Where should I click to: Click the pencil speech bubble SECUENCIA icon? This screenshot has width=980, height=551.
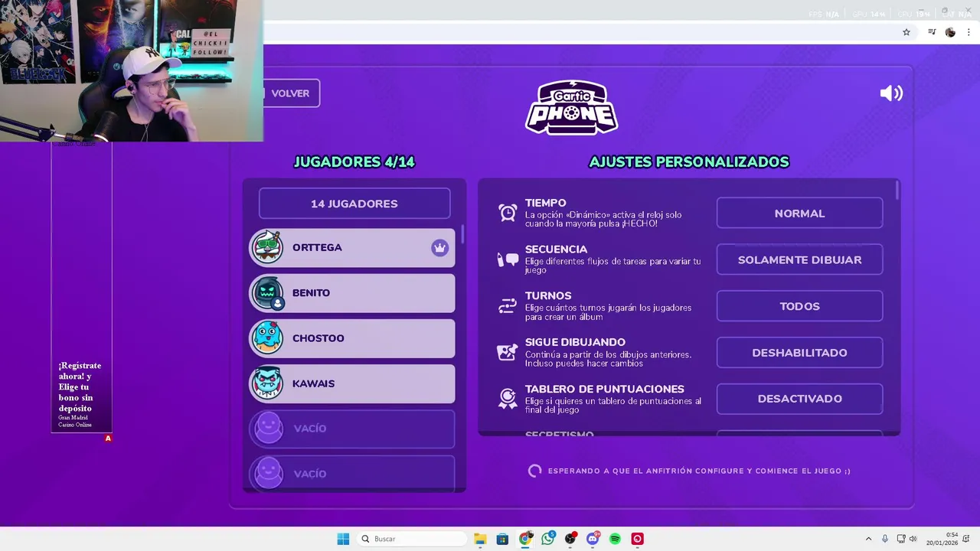(x=508, y=259)
